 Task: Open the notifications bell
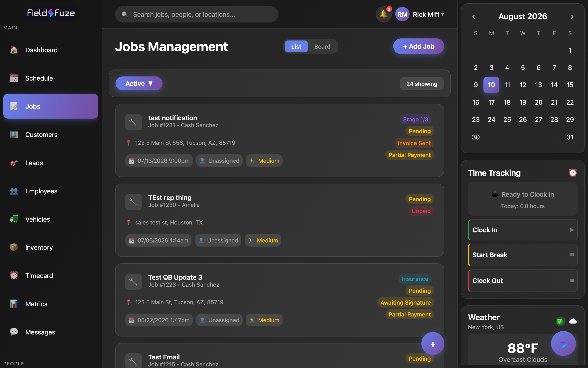pyautogui.click(x=383, y=14)
